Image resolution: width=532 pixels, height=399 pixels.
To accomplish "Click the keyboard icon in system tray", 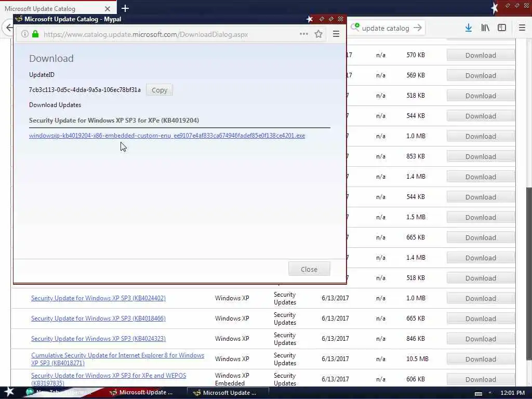I will pos(478,393).
